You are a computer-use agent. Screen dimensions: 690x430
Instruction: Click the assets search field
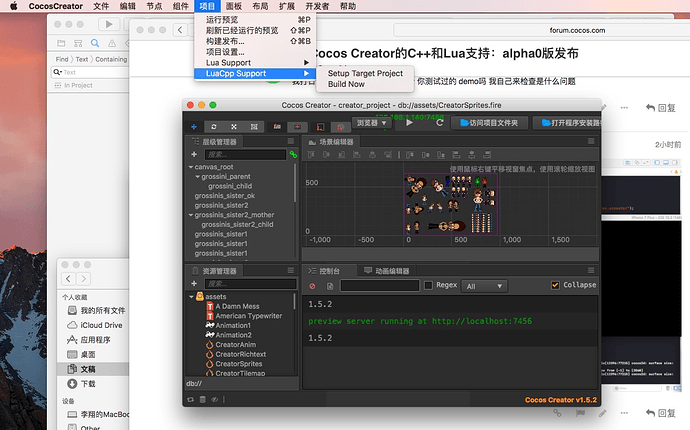click(x=250, y=284)
